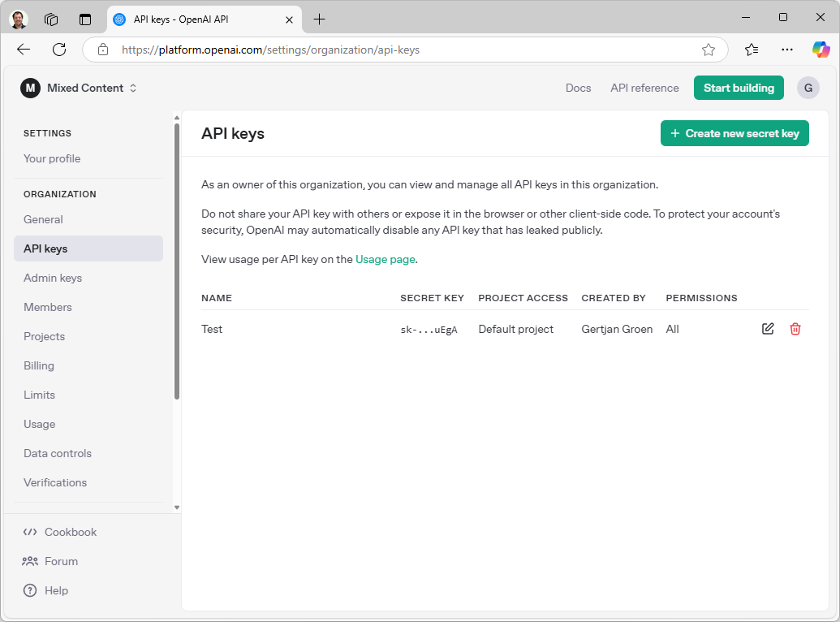
Task: Open the Forum link
Action: point(50,561)
